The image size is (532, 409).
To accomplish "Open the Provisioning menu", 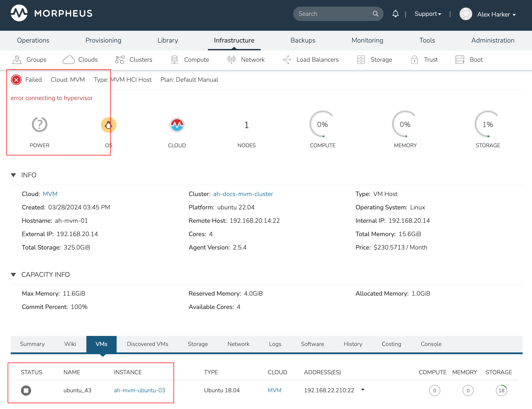I will [103, 40].
